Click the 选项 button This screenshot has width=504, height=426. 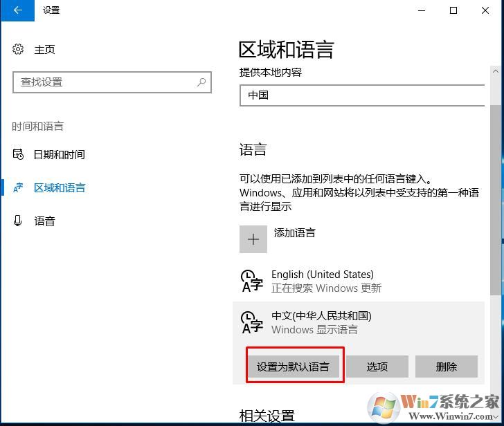click(377, 367)
